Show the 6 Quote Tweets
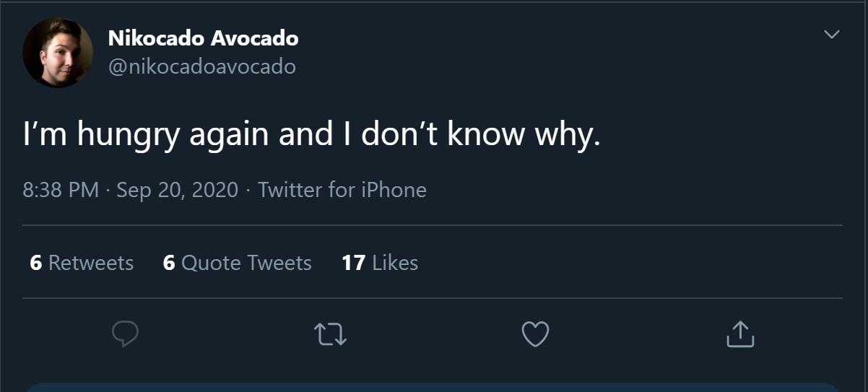The width and height of the screenshot is (868, 392). coord(238,263)
